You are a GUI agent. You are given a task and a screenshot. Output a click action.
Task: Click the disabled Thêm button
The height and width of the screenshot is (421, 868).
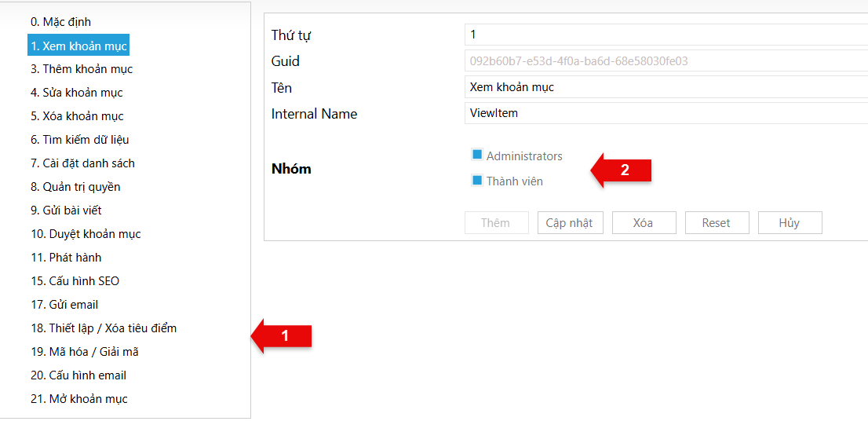pyautogui.click(x=495, y=223)
